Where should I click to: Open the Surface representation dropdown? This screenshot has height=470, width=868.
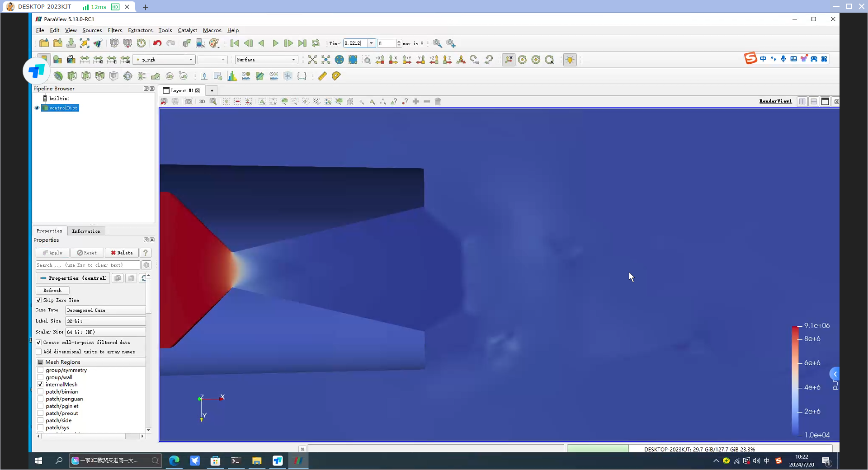pyautogui.click(x=266, y=60)
